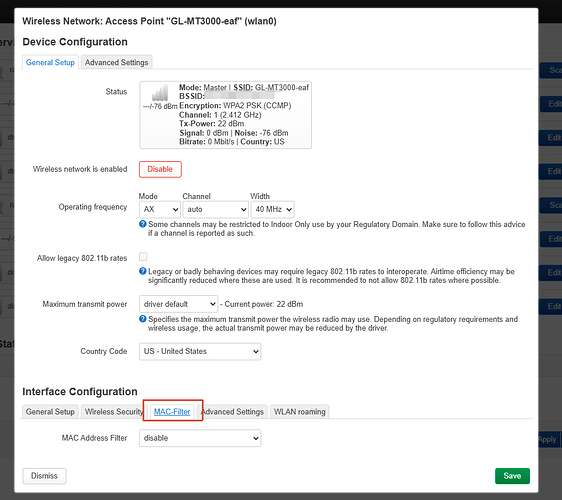Click the Channel: 1 (2.412 GHz) text
The height and width of the screenshot is (500, 562).
[x=220, y=115]
